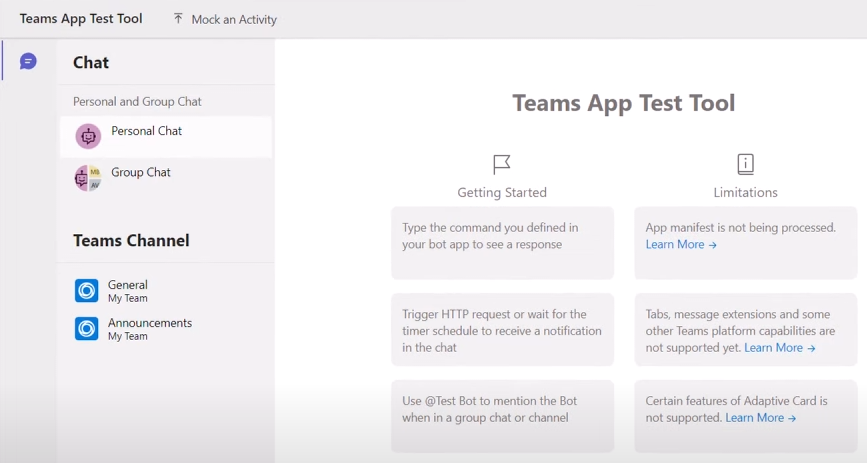Open Mock an Activity menu
Viewport: 867px width, 463px height.
(x=225, y=19)
